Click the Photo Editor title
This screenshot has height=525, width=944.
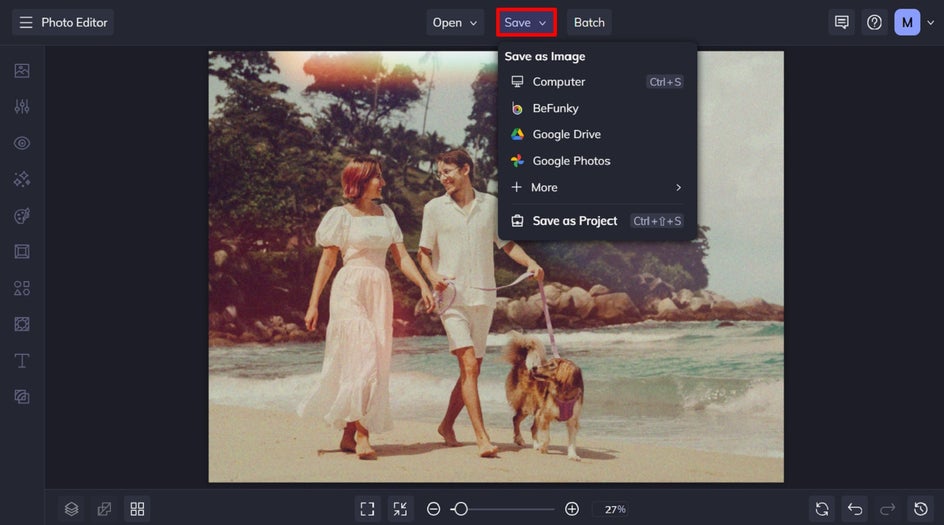point(74,22)
